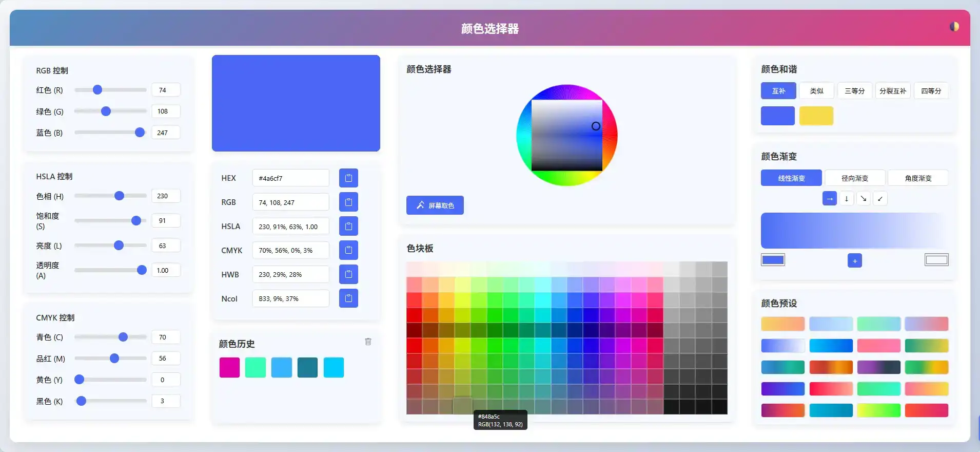The height and width of the screenshot is (452, 980).
Task: Select the 四等分 harmony tab
Action: [x=931, y=90]
